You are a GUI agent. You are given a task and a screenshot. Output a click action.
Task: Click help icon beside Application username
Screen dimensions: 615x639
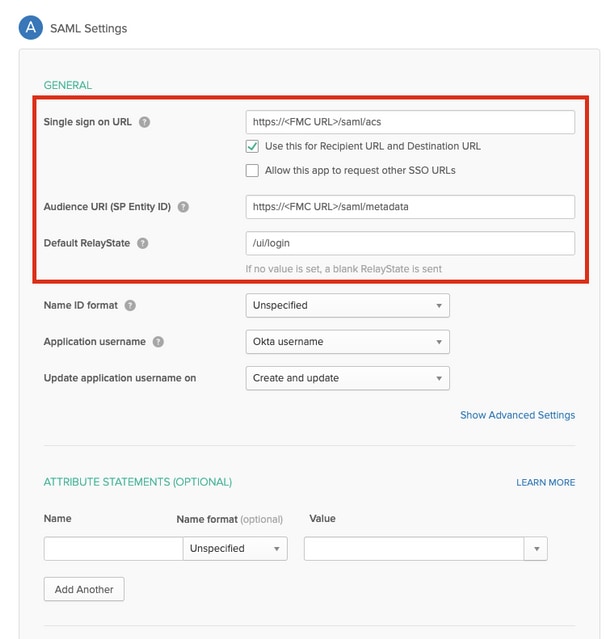pyautogui.click(x=159, y=342)
